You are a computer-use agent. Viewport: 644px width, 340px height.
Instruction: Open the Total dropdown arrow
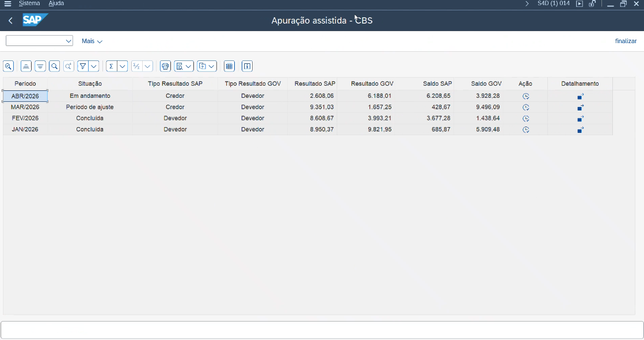[x=123, y=66]
